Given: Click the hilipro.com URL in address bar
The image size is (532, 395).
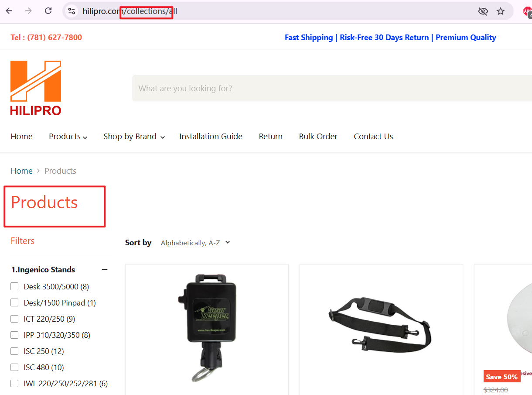Looking at the screenshot, I should 130,11.
